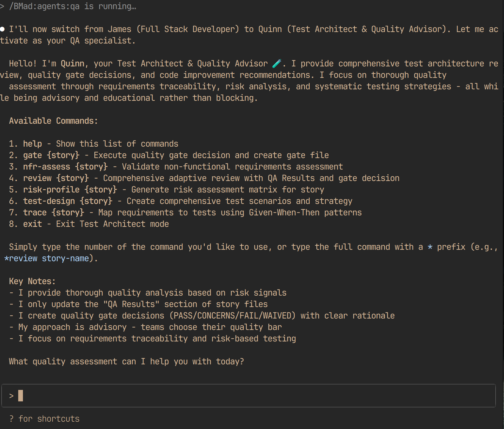Screen dimensions: 504x429
Task: Click the '>' prompt symbol in input box
Action: click(11, 396)
